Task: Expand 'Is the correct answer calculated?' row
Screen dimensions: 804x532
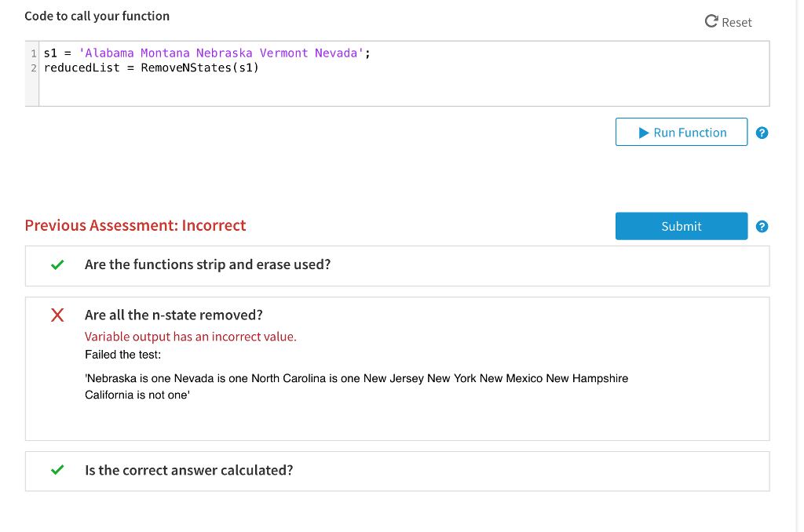Action: coord(188,471)
